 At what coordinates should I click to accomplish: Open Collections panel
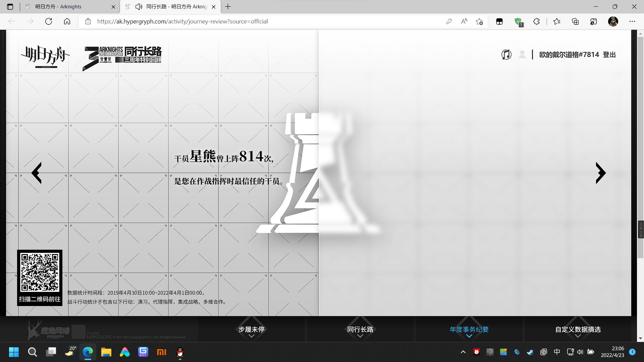(575, 21)
